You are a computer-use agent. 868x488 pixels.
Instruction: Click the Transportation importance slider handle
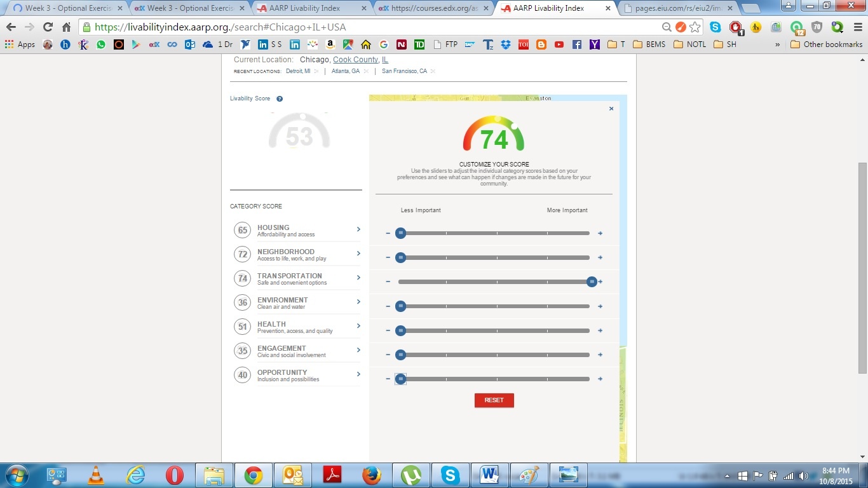pyautogui.click(x=592, y=281)
